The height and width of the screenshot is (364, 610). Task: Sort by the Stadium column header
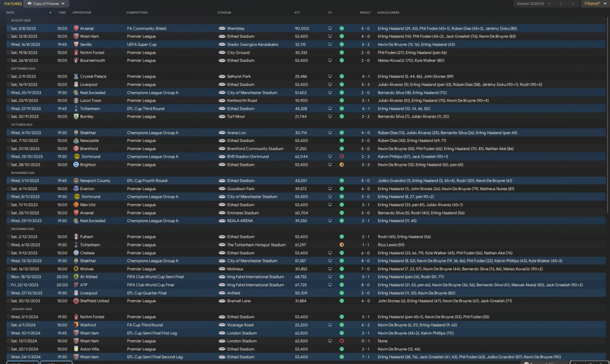coord(224,12)
